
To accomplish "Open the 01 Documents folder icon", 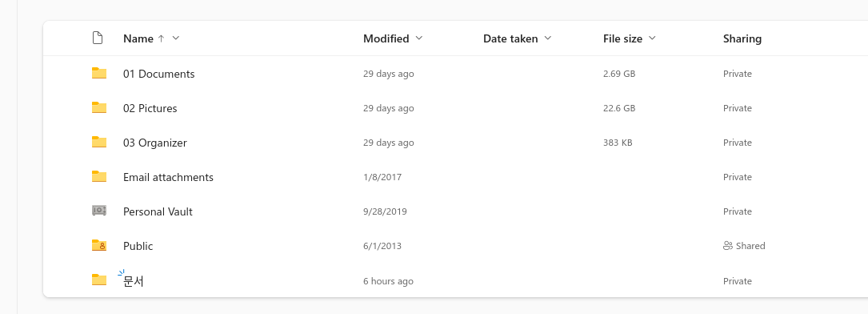I will (x=99, y=73).
